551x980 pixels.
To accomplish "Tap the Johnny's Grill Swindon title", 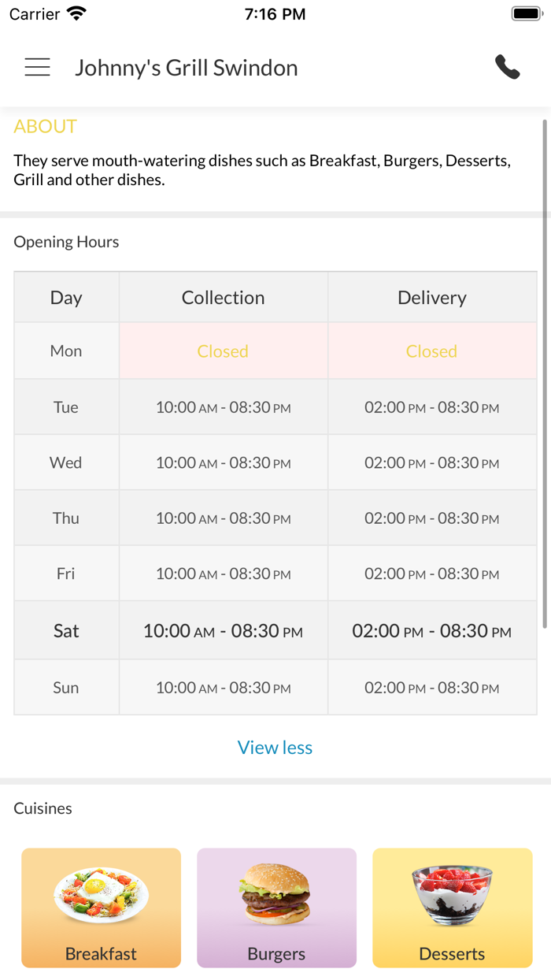I will pyautogui.click(x=186, y=68).
